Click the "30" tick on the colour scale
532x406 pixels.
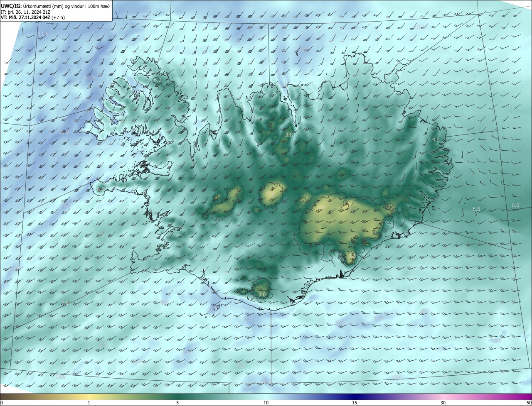(443, 403)
